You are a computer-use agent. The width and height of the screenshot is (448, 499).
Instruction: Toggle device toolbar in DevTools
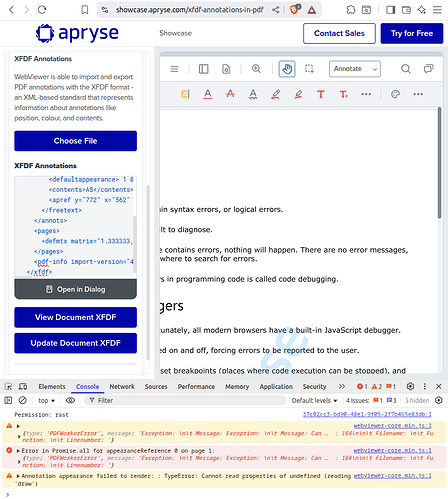click(x=23, y=386)
